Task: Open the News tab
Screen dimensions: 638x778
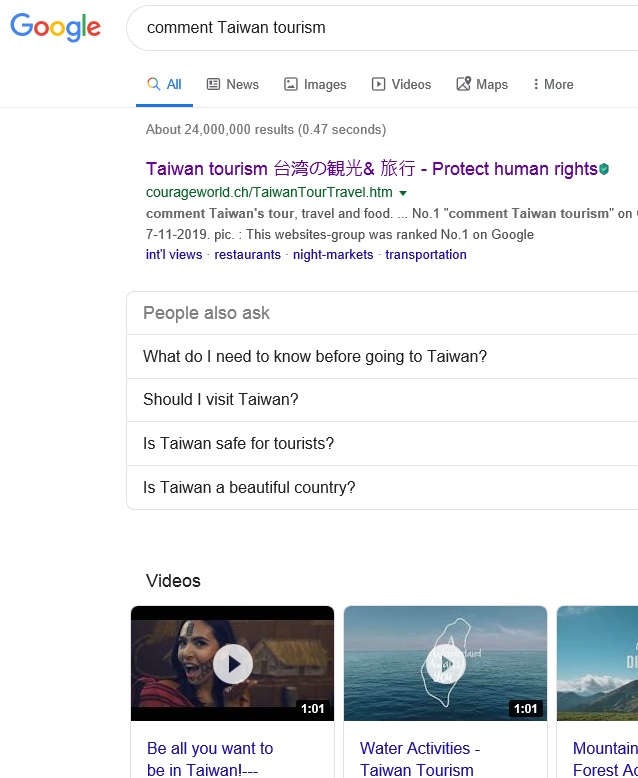Action: [232, 85]
